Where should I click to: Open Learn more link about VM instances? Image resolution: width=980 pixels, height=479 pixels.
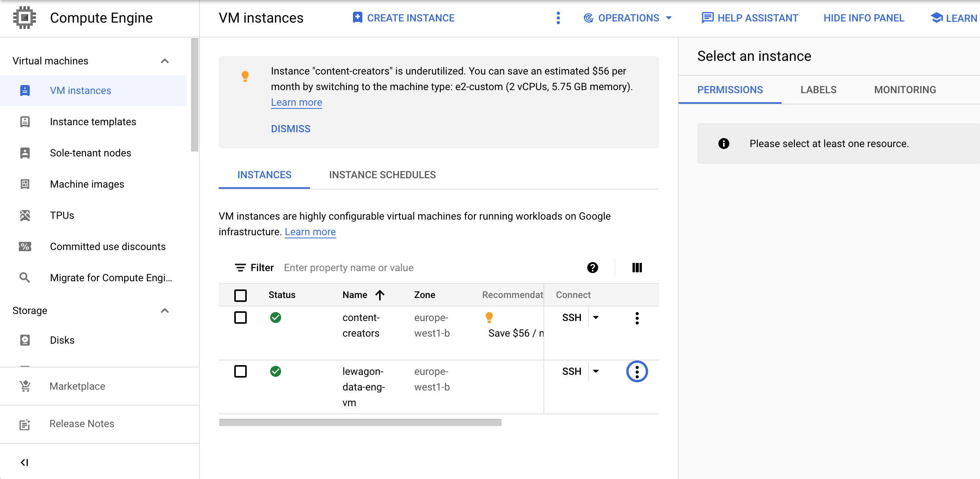pos(310,232)
